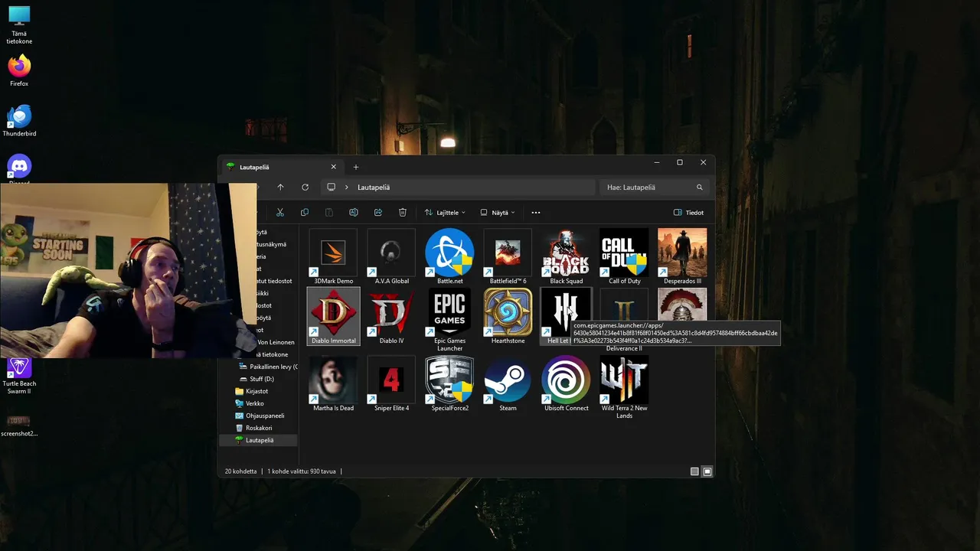Select Wild Terra 2 New Lands shortcut
The image size is (980, 551).
(624, 386)
